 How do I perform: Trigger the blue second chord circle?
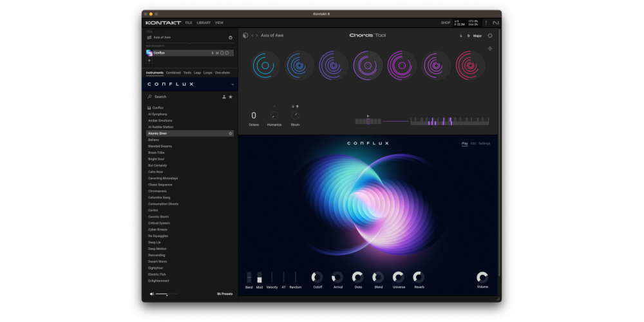[x=299, y=65]
